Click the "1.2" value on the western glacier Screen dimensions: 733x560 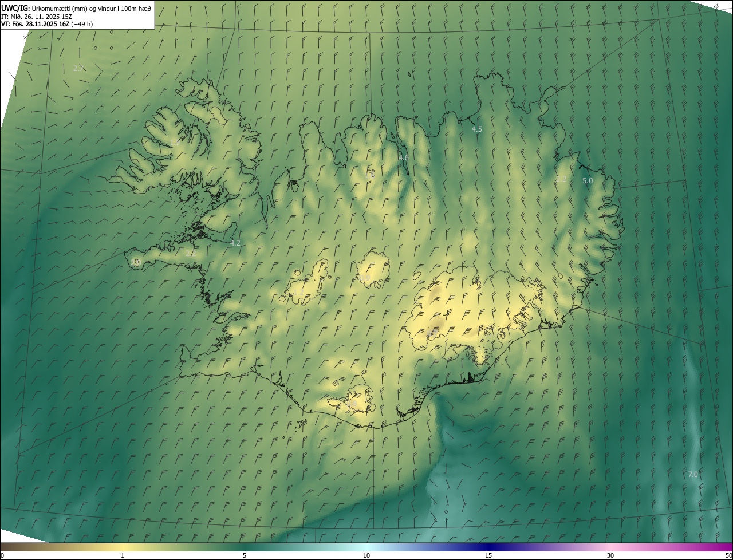(298, 292)
